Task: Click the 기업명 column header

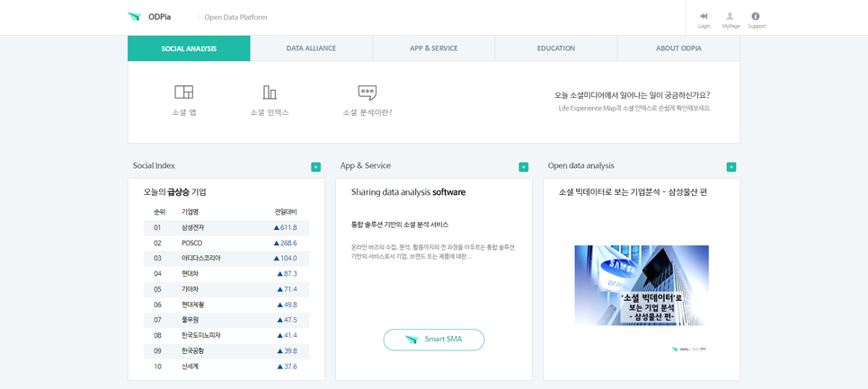Action: pyautogui.click(x=190, y=212)
